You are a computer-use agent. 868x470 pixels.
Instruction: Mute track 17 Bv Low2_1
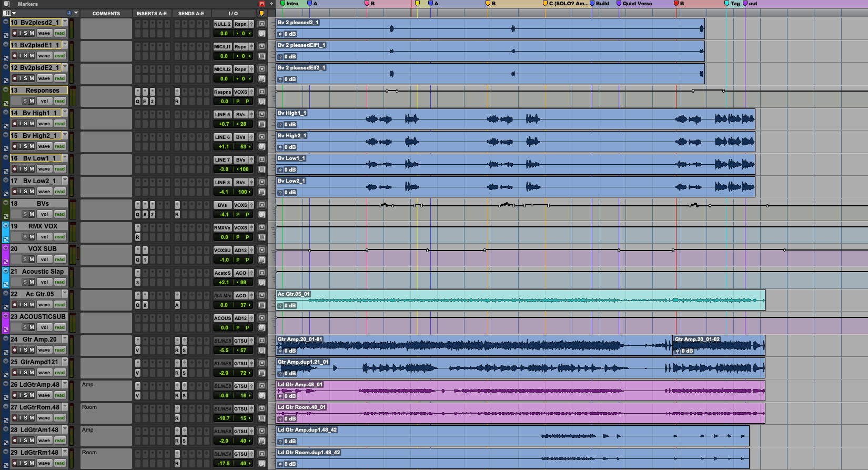[32, 192]
